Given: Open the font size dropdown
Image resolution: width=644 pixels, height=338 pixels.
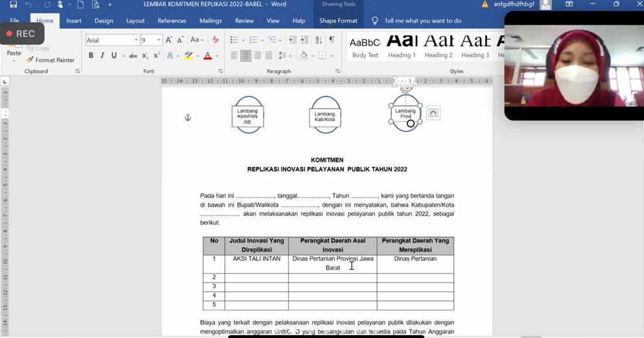Looking at the screenshot, I should pyautogui.click(x=159, y=40).
